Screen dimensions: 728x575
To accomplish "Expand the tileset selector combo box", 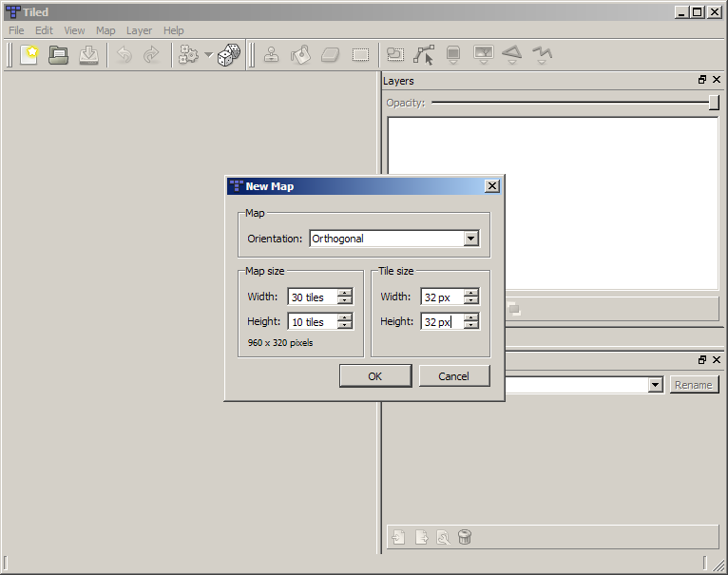I will coord(655,385).
